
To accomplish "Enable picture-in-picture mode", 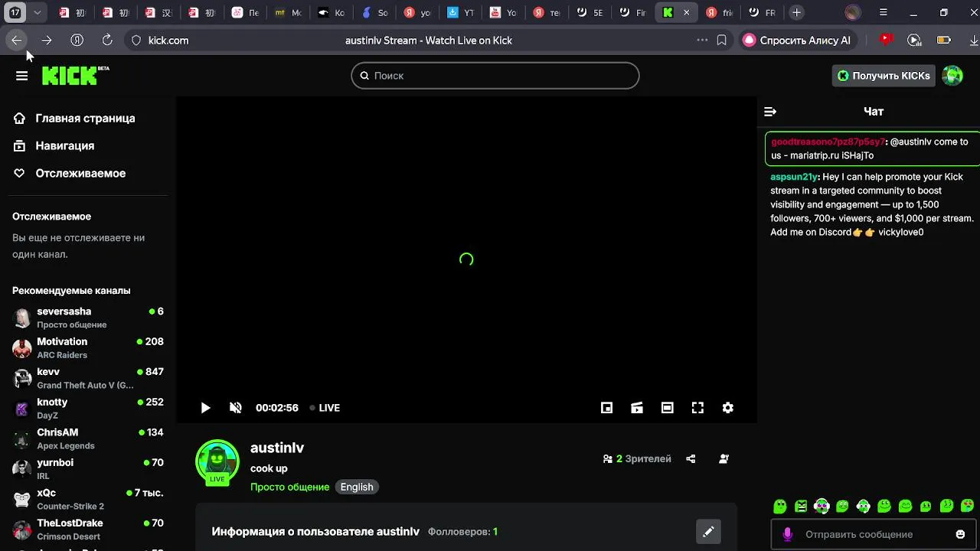I will pyautogui.click(x=606, y=408).
